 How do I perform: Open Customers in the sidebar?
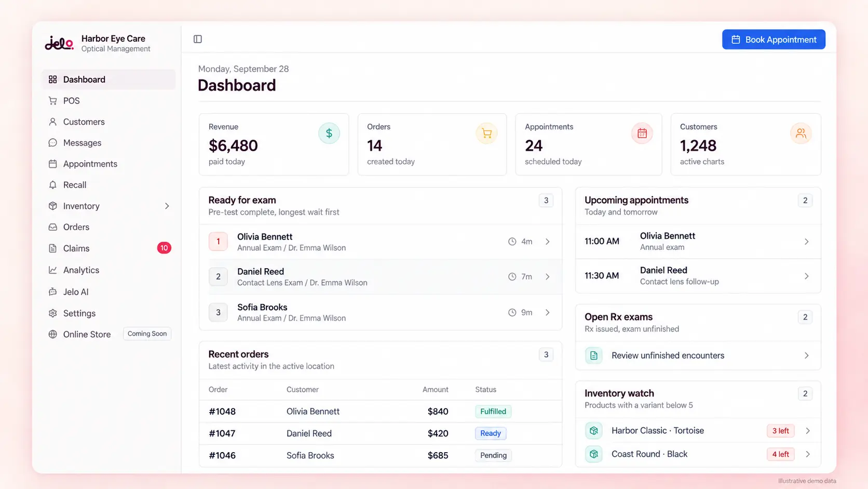click(x=108, y=122)
